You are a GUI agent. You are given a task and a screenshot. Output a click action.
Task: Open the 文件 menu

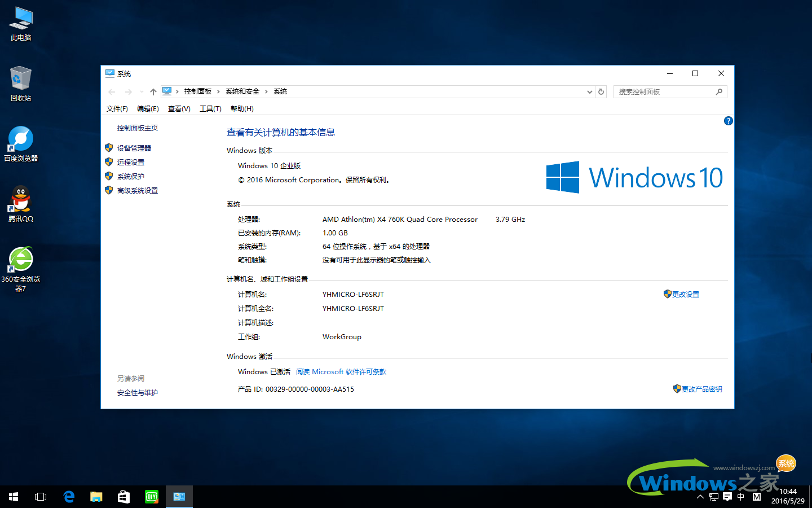click(x=117, y=108)
